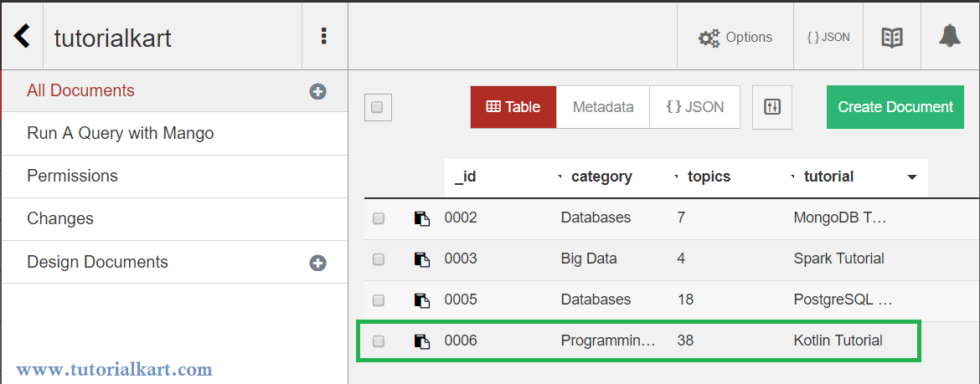980x384 pixels.
Task: Switch to JSON view beside Metadata
Action: pyautogui.click(x=695, y=107)
